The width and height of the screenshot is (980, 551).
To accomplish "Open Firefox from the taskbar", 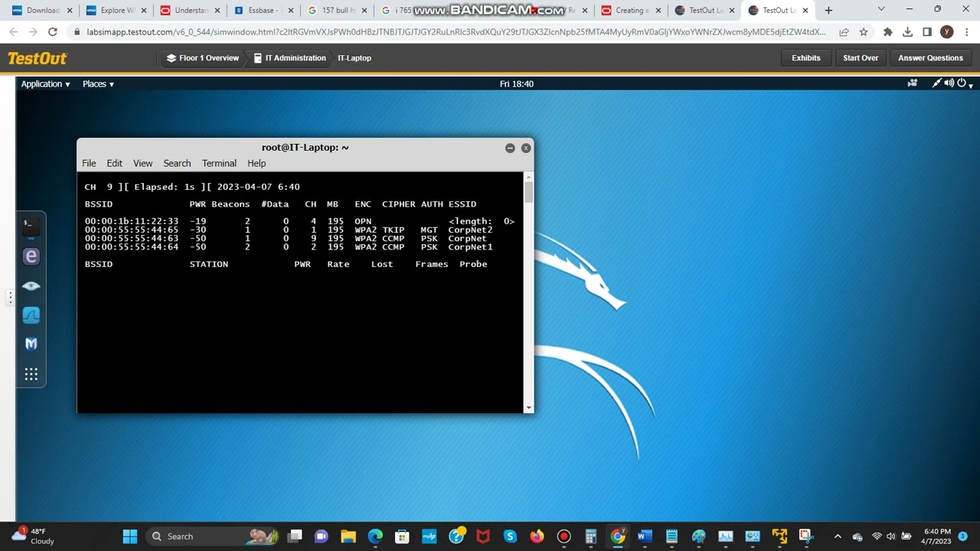I will 537,536.
